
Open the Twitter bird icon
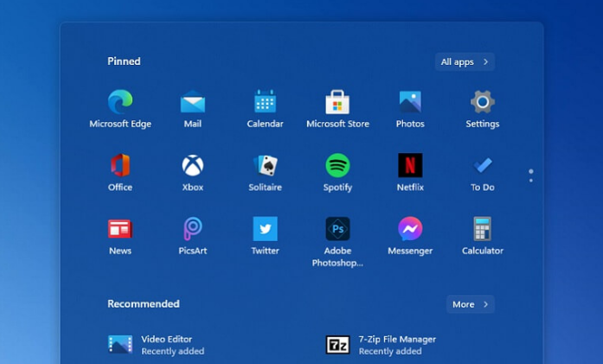[x=265, y=229]
